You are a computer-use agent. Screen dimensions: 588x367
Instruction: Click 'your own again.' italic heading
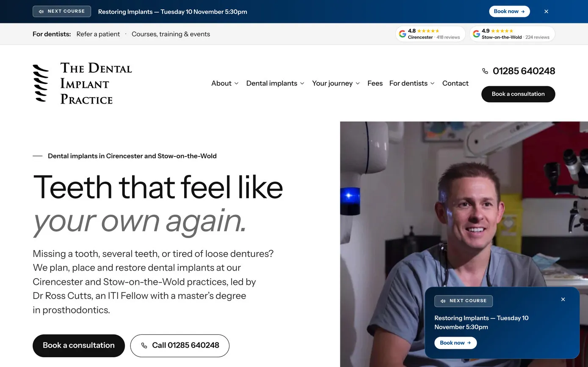(140, 221)
